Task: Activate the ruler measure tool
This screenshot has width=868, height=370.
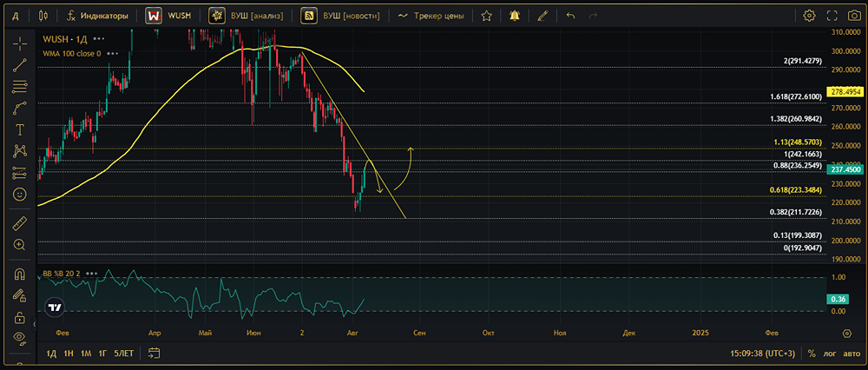Action: 19,224
